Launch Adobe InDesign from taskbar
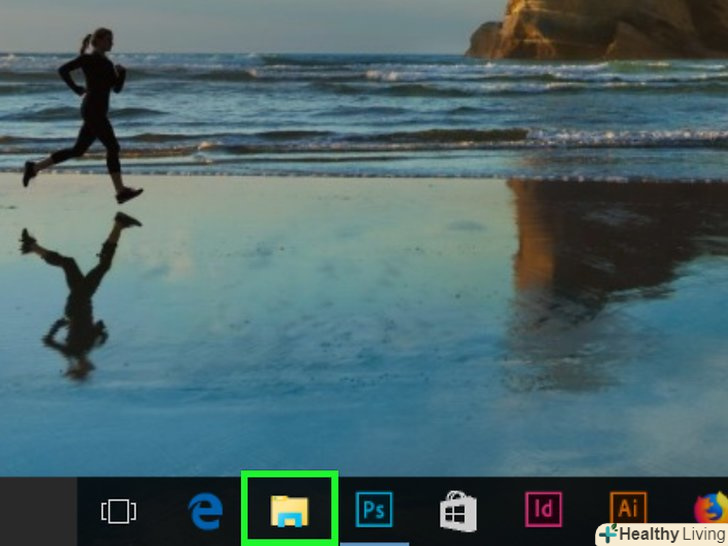 click(x=543, y=510)
